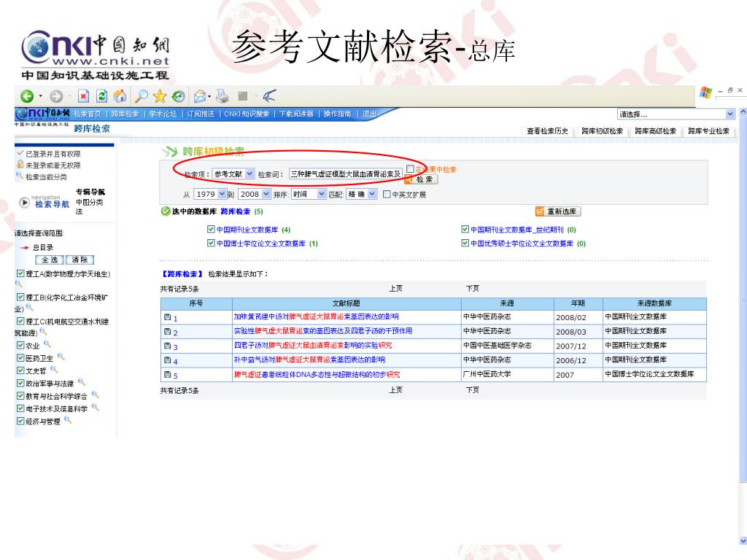Click the browser Forward arrow button

coord(56,97)
